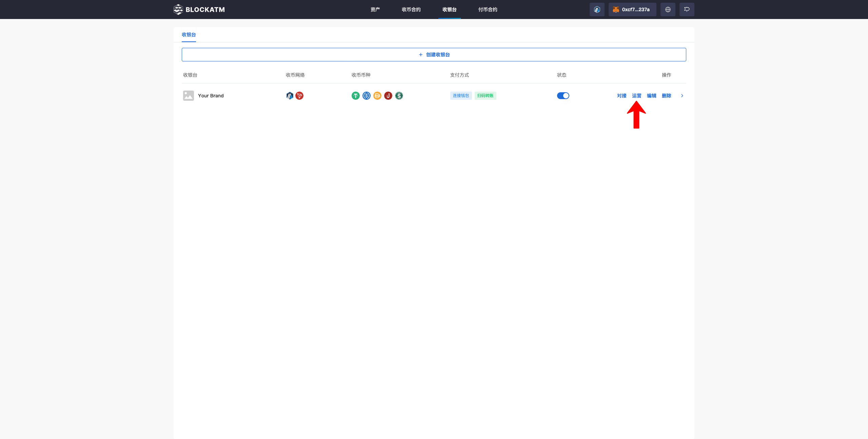The height and width of the screenshot is (439, 868).
Task: Click the Your Brand placeholder image thumbnail
Action: click(x=189, y=96)
